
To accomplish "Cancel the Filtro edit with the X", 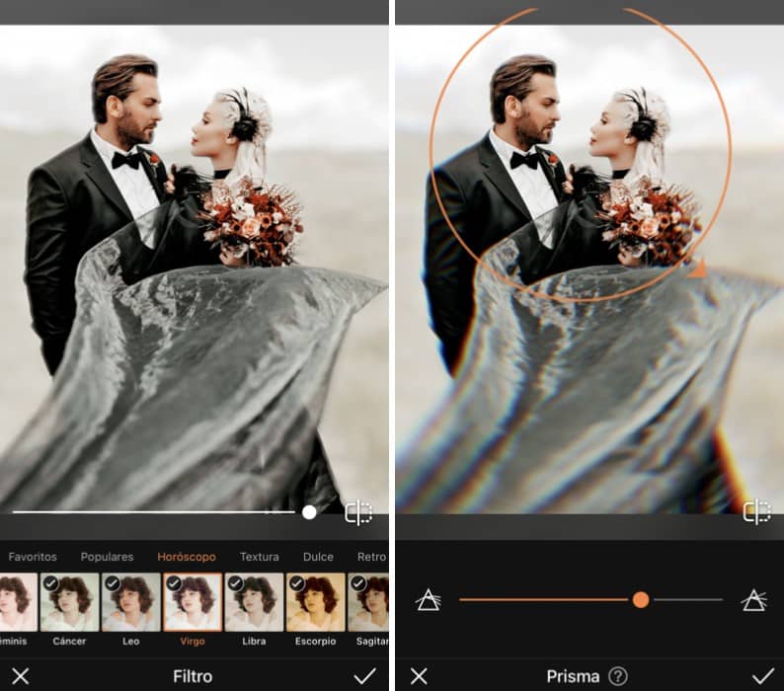I will (21, 676).
